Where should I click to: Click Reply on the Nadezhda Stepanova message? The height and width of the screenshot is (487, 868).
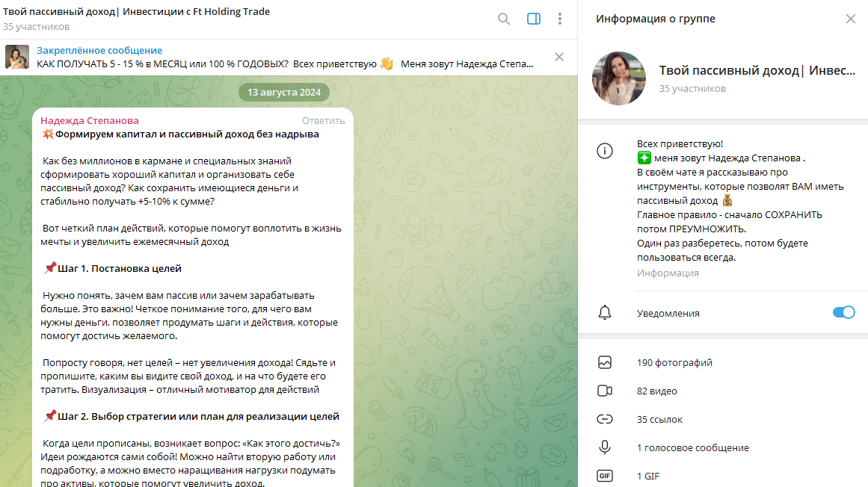[x=323, y=120]
